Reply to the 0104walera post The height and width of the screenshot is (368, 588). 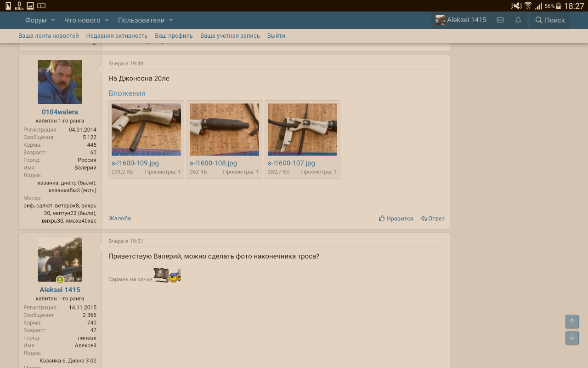[x=433, y=218]
